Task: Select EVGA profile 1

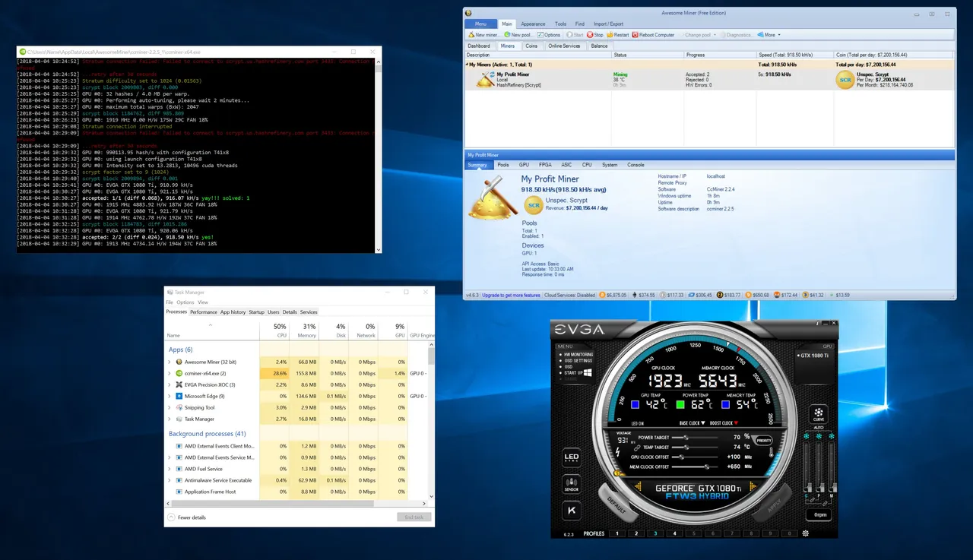Action: tap(617, 533)
